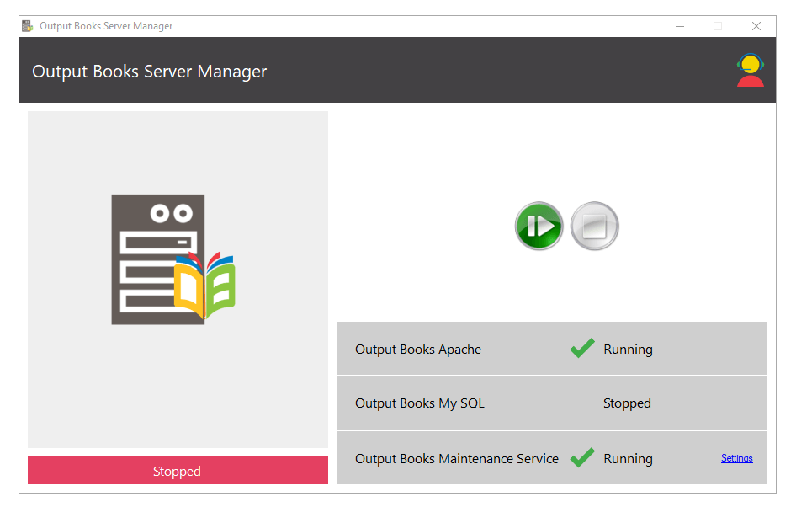Start the server with the green play button

pos(539,226)
